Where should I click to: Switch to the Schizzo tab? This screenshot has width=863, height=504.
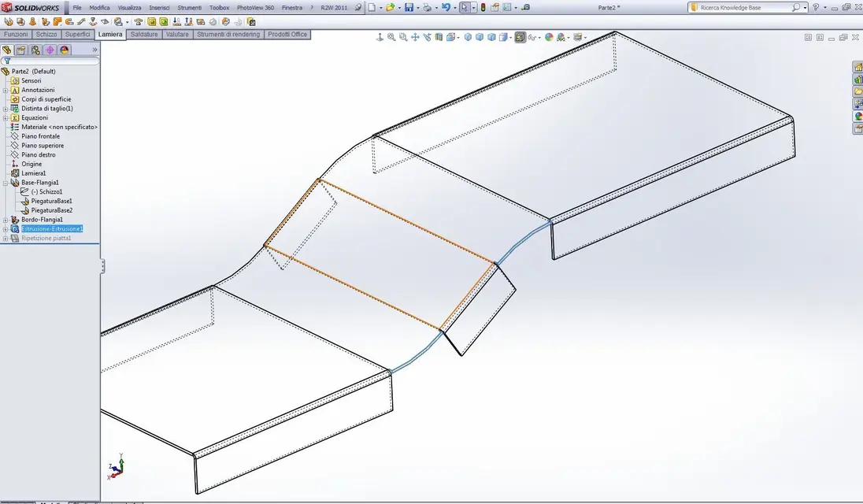point(46,34)
